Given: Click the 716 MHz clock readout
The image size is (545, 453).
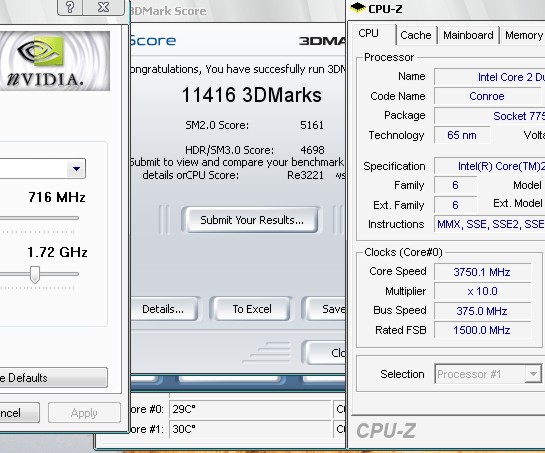Looking at the screenshot, I should (x=57, y=197).
